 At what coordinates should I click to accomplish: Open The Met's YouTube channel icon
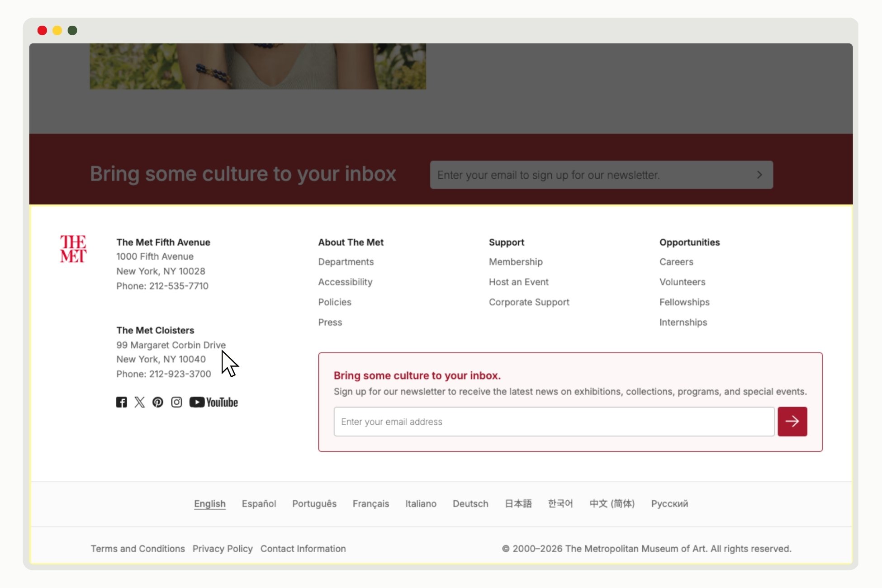tap(213, 402)
